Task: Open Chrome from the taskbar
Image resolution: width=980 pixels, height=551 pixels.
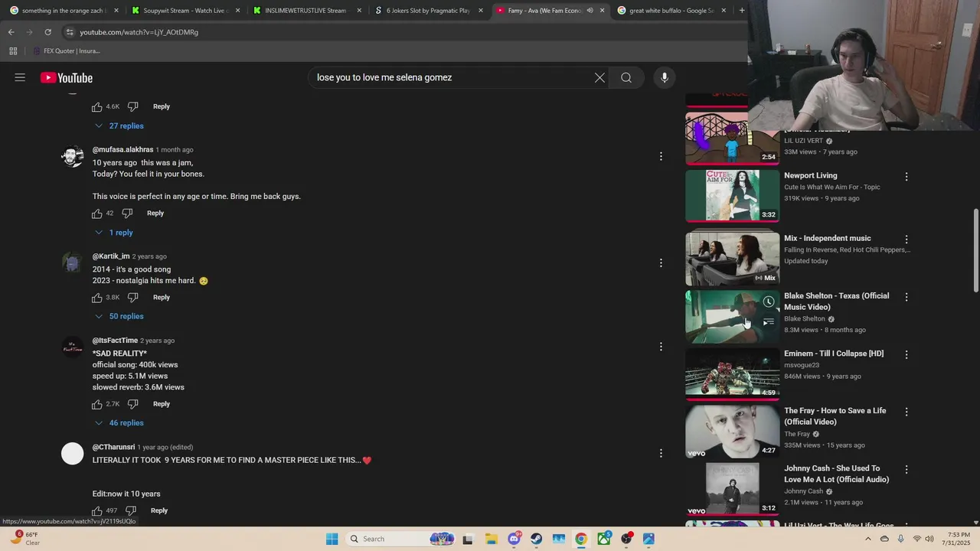Action: pos(581,539)
